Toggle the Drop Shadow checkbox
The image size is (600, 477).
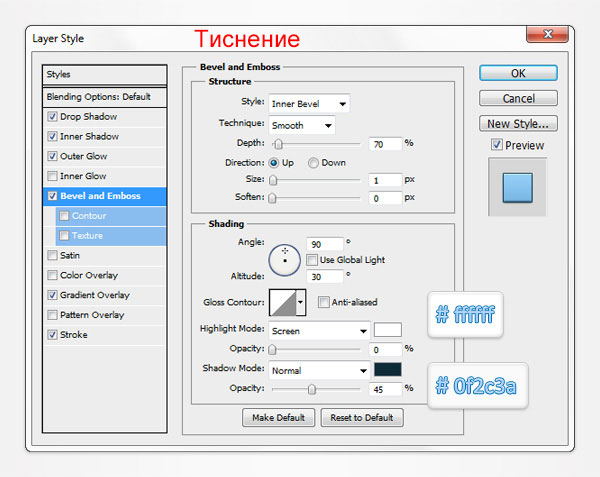[52, 116]
